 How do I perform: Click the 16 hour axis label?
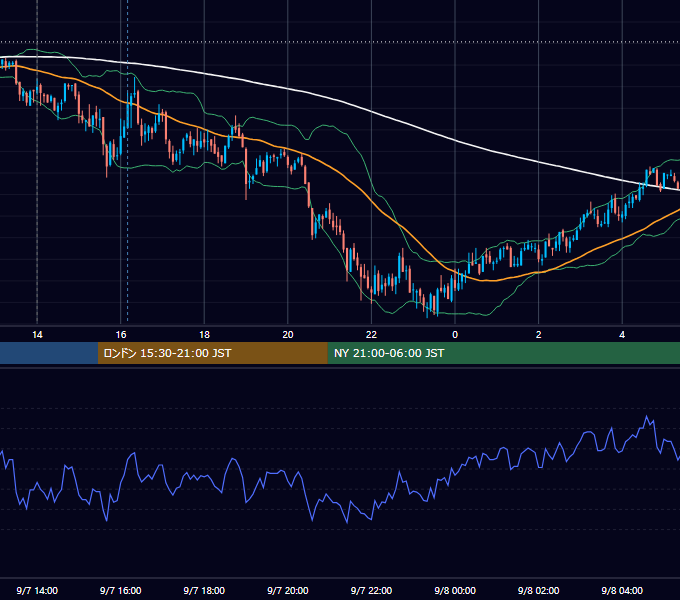point(121,335)
